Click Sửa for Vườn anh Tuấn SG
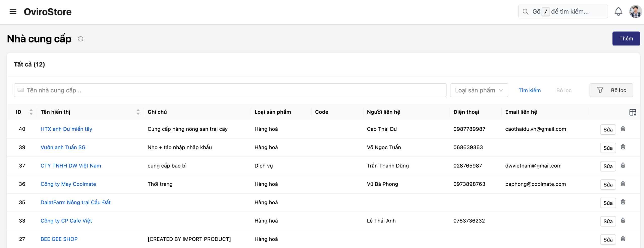Viewport: 644px width, 248px height. pyautogui.click(x=608, y=148)
